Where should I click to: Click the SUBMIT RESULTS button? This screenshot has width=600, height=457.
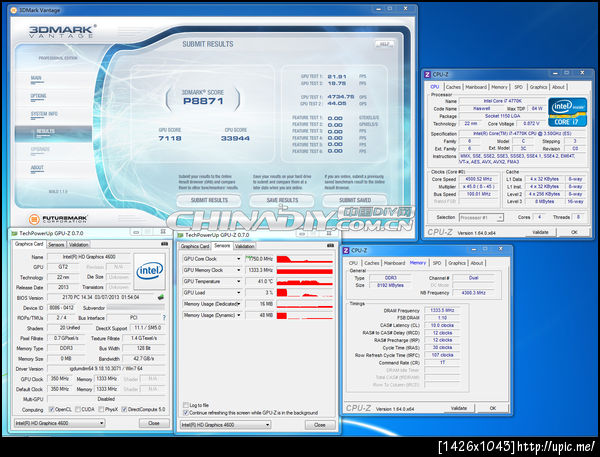coord(209,200)
